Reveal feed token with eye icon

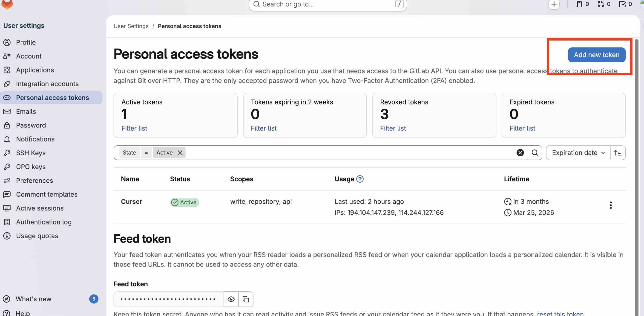(231, 299)
